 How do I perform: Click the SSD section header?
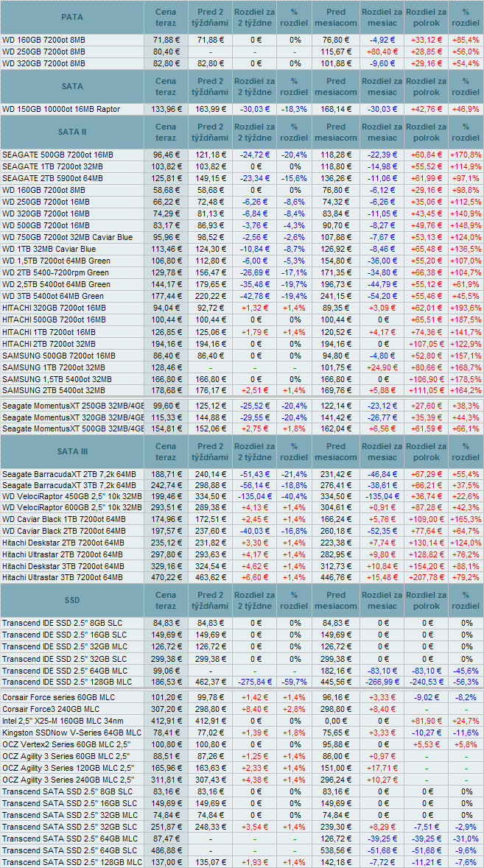[x=72, y=599]
